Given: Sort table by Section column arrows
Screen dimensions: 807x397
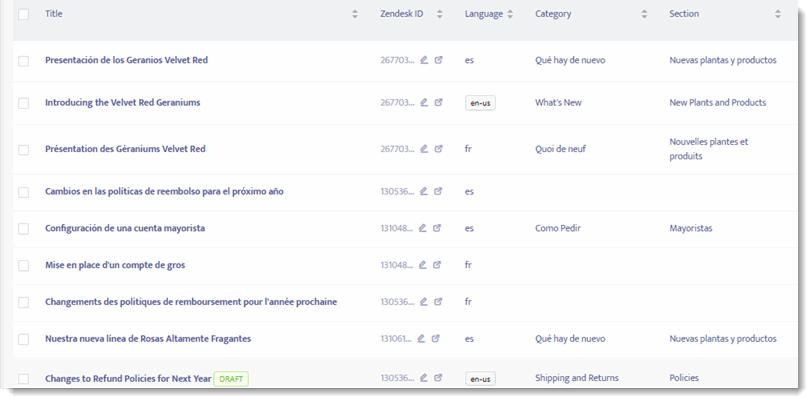Looking at the screenshot, I should 778,14.
